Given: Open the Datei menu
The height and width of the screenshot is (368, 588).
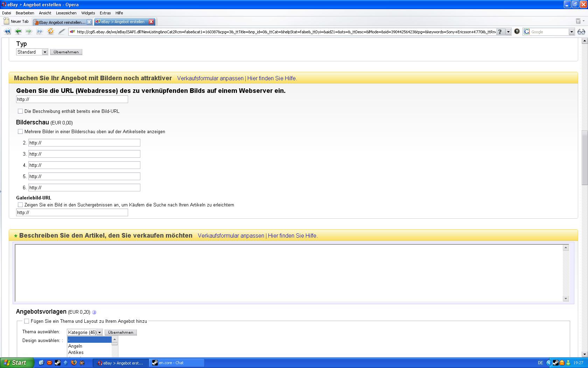Looking at the screenshot, I should click(x=7, y=13).
